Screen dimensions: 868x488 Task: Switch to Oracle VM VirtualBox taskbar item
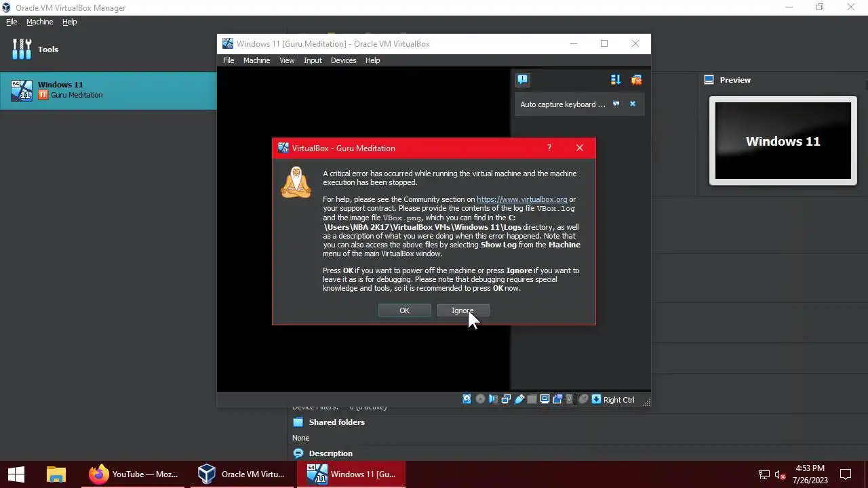click(x=243, y=474)
